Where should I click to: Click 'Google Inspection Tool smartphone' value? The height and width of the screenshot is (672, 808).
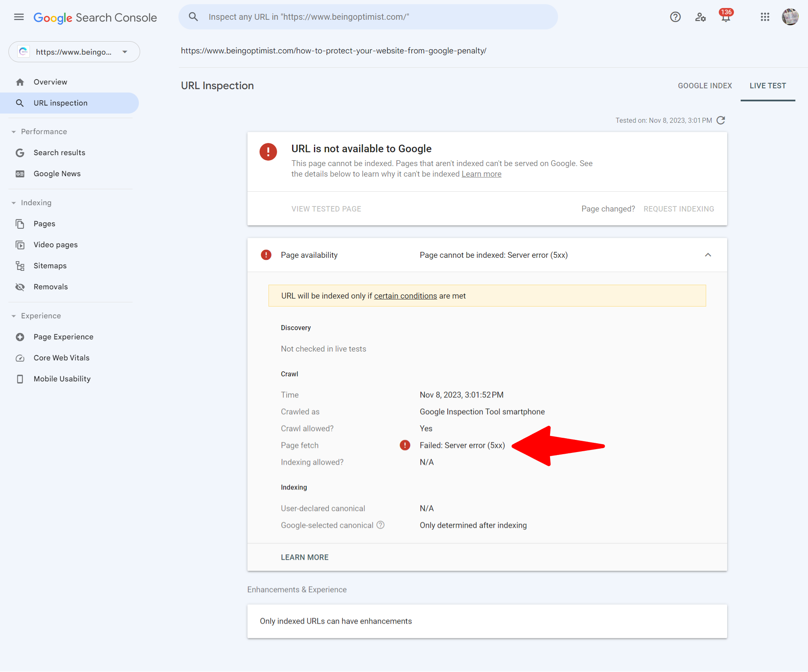[x=482, y=412]
